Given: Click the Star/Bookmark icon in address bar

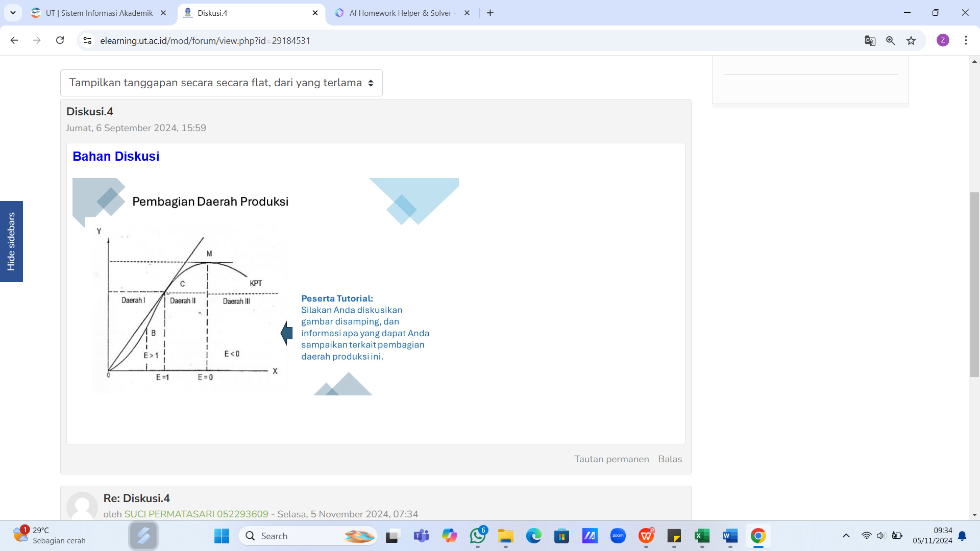Looking at the screenshot, I should click(x=910, y=40).
